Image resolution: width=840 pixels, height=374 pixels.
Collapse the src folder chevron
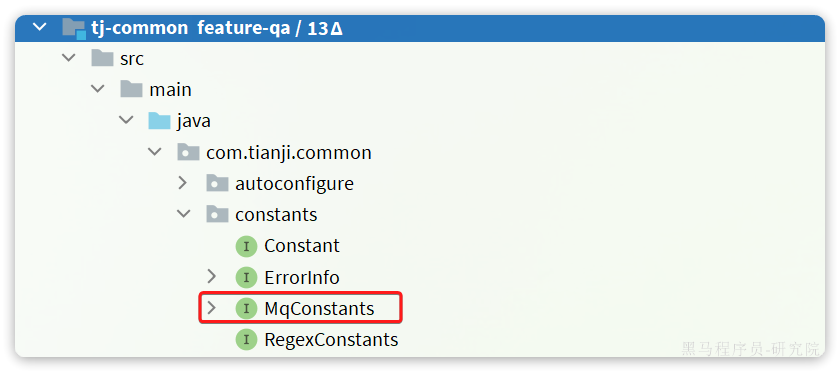69,58
